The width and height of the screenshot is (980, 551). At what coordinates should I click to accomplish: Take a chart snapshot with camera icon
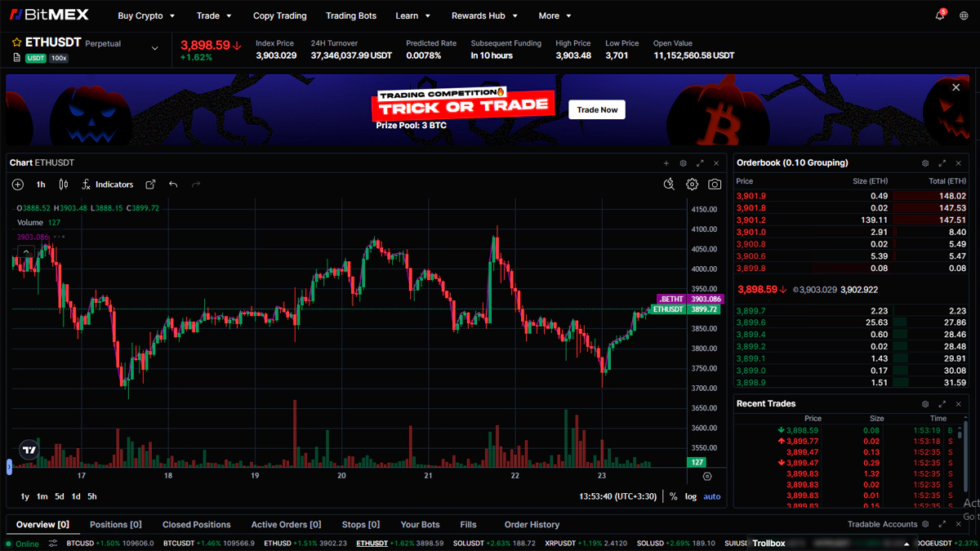(715, 184)
